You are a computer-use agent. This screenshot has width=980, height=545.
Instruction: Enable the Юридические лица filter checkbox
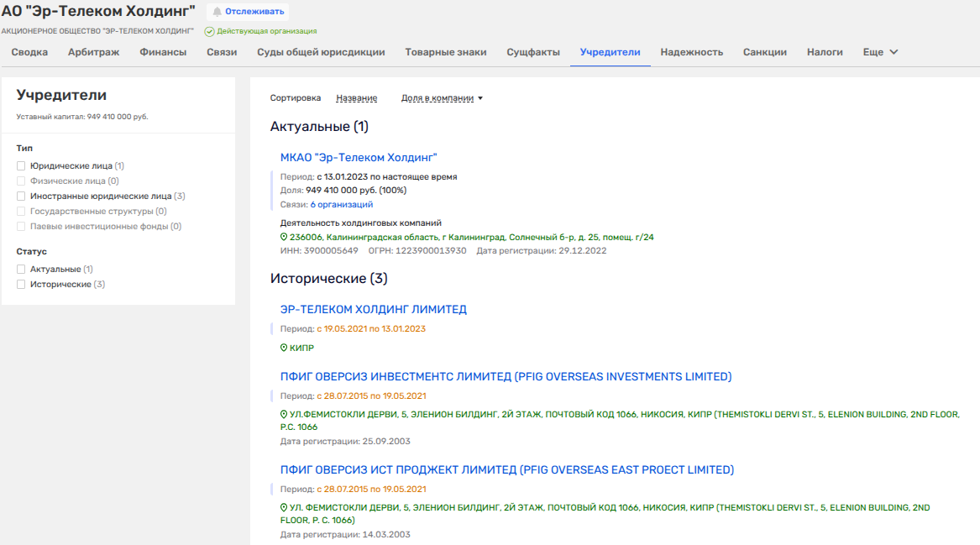[x=21, y=166]
